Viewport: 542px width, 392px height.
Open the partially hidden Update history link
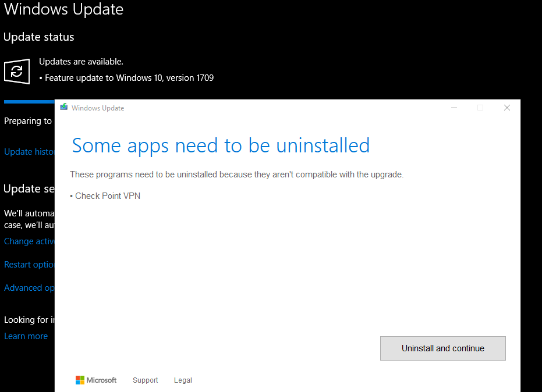tap(29, 152)
